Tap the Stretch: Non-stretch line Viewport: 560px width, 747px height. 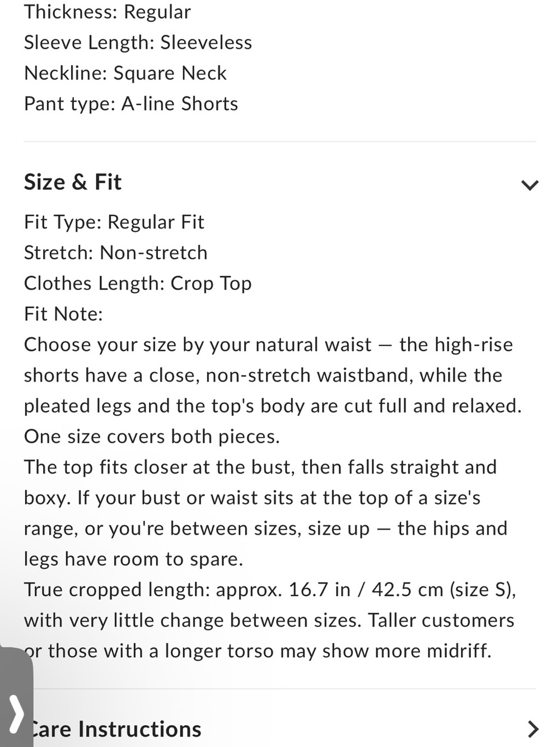115,253
